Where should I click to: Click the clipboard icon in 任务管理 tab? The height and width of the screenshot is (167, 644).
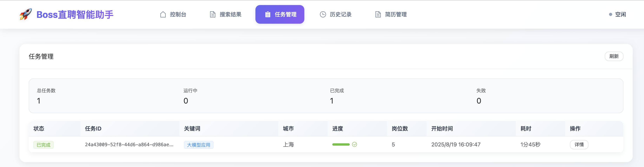[267, 15]
